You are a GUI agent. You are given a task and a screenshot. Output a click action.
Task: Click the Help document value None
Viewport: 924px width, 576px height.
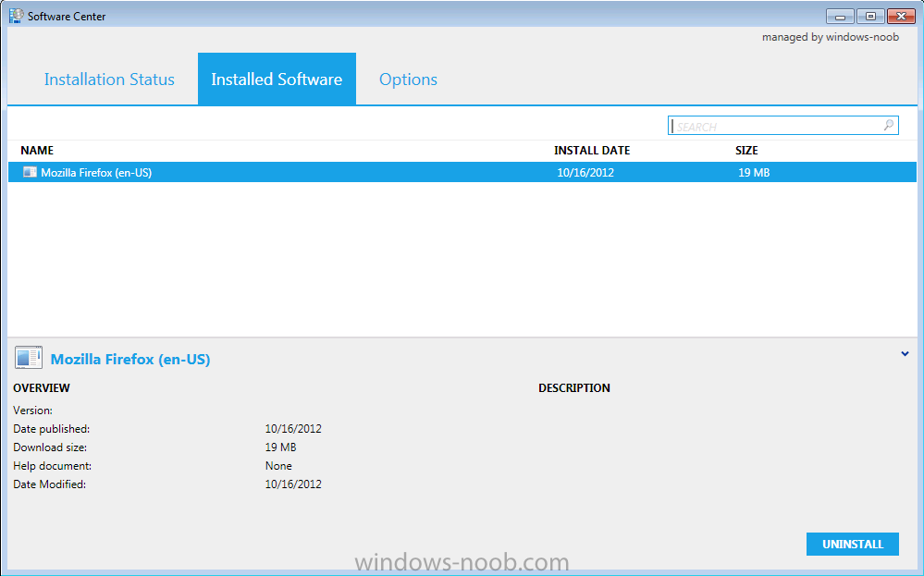tap(278, 466)
